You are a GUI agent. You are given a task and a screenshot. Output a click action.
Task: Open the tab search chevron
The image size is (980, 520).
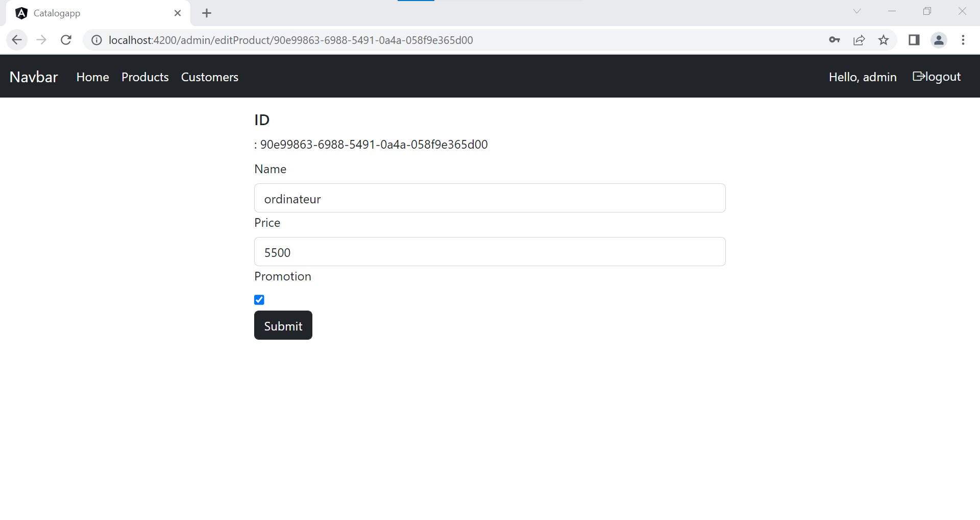point(857,11)
